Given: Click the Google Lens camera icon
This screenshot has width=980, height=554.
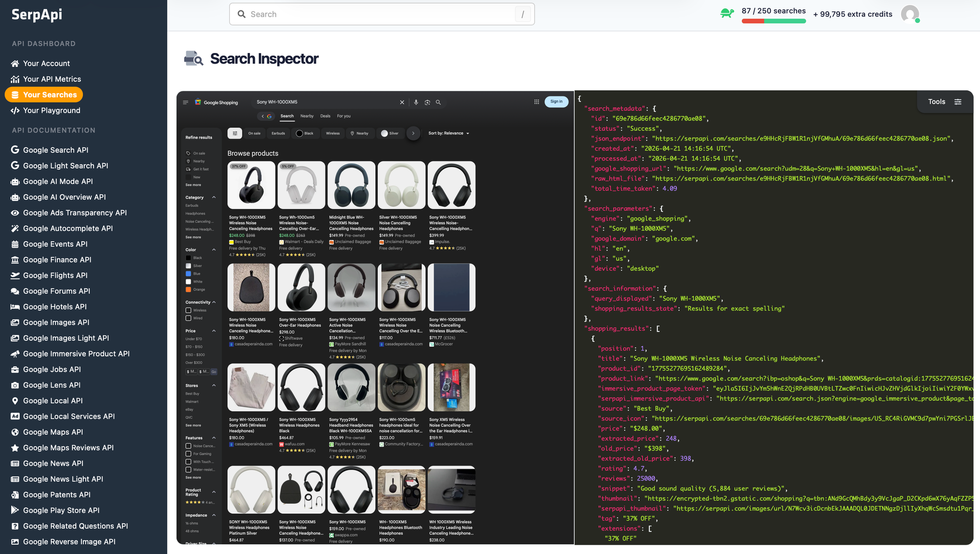Looking at the screenshot, I should [427, 102].
